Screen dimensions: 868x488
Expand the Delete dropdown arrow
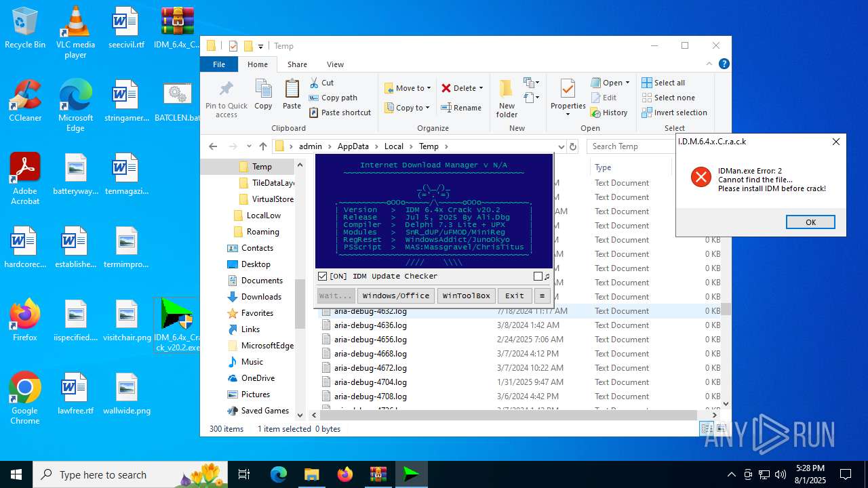[481, 88]
